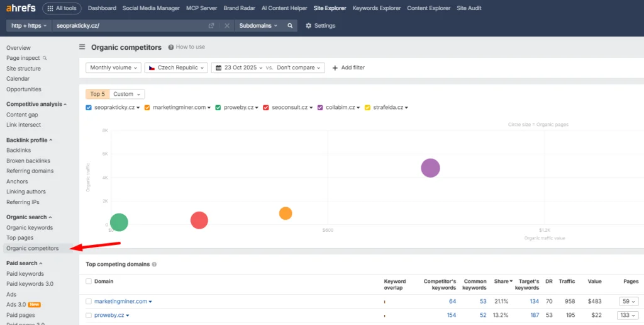
Task: Open the http + https protocol dropdown
Action: coord(29,25)
